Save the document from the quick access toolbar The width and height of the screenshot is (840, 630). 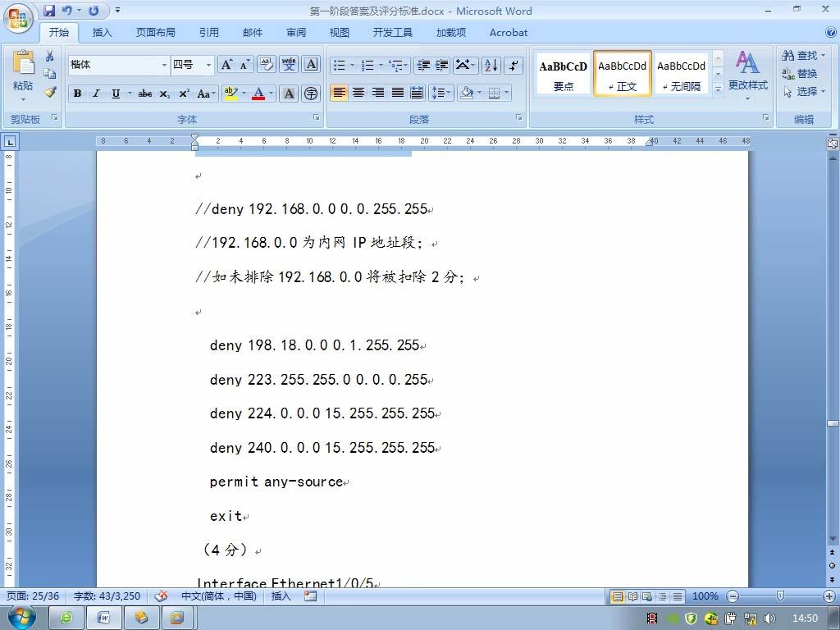pyautogui.click(x=48, y=11)
